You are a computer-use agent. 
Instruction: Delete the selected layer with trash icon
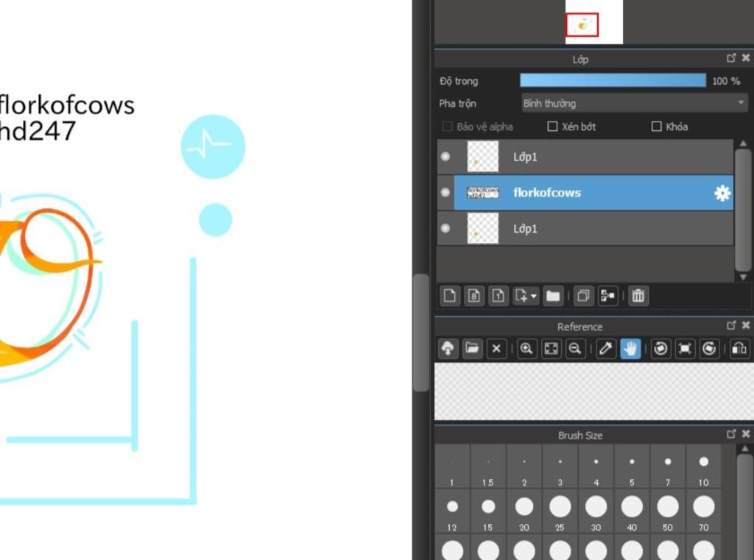coord(638,296)
